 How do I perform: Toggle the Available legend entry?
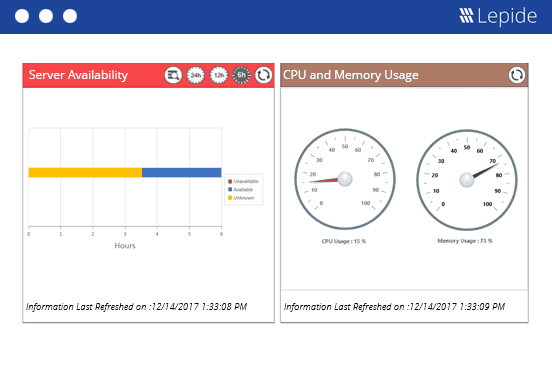(240, 189)
